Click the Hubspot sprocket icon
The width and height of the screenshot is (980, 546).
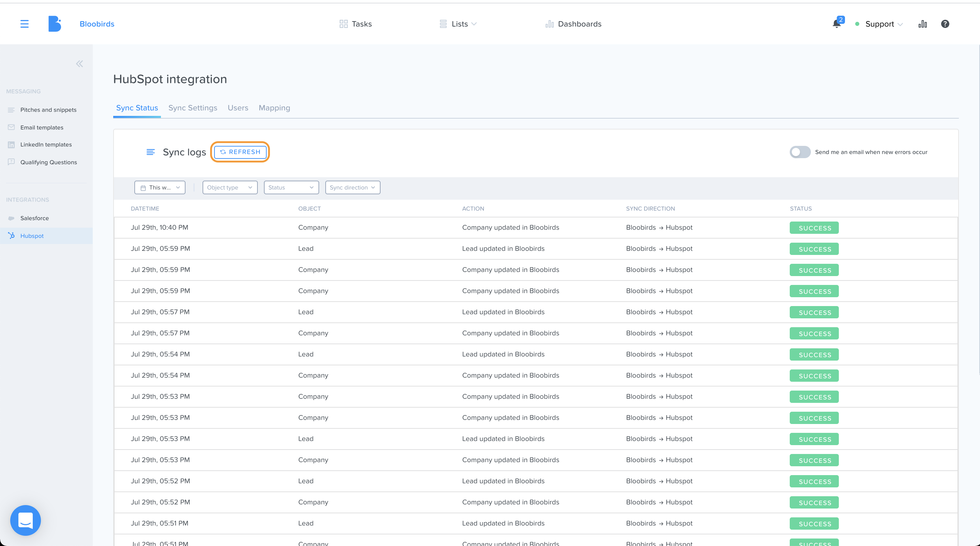[11, 236]
